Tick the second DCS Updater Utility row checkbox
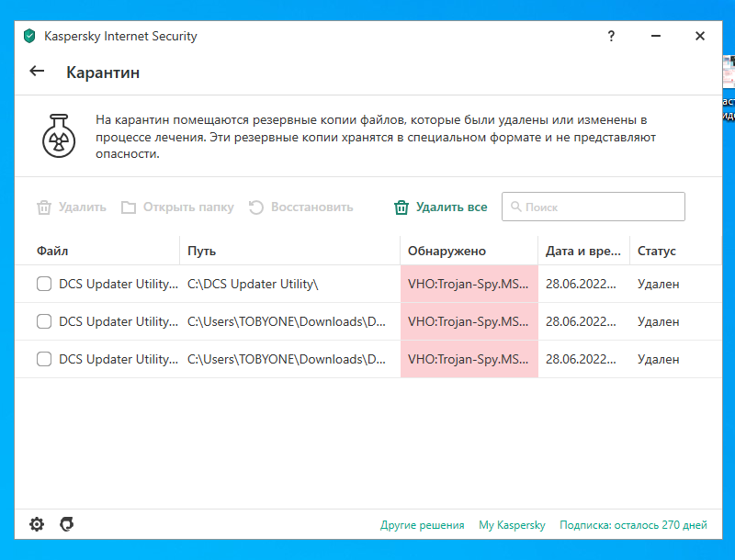Viewport: 735px width, 560px height. (44, 321)
